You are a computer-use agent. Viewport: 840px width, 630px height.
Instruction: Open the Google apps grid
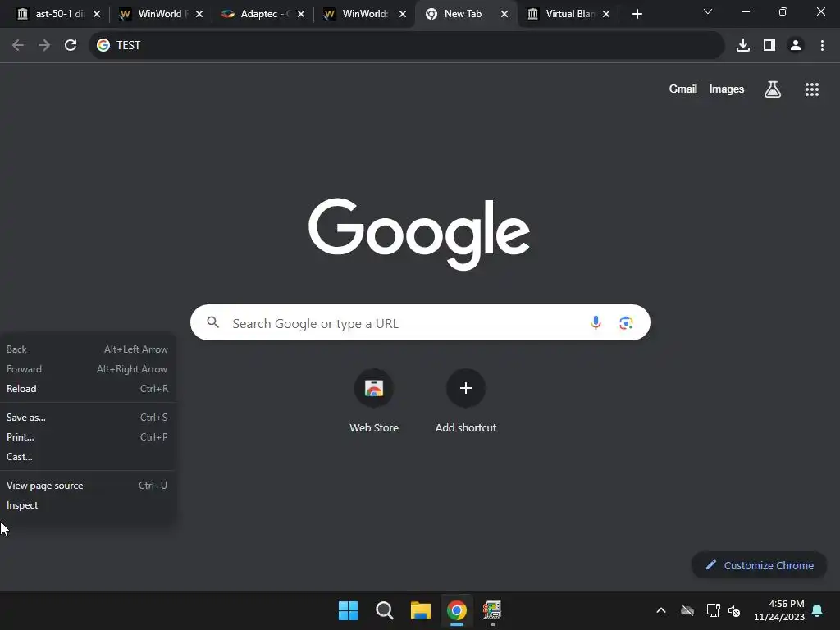[x=811, y=89]
